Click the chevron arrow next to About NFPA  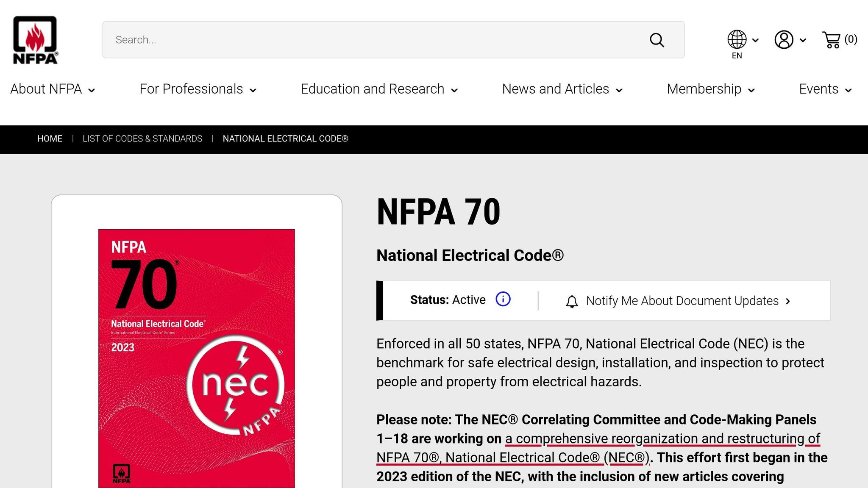point(92,90)
